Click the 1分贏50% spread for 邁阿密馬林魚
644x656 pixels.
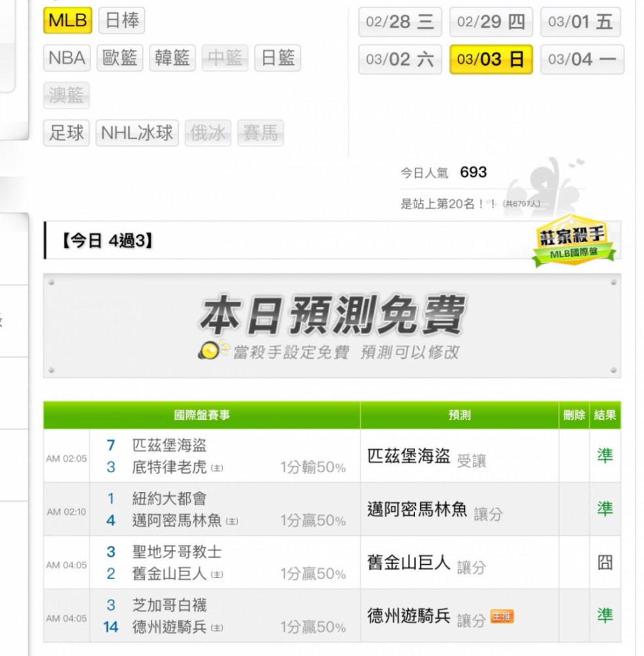(313, 520)
